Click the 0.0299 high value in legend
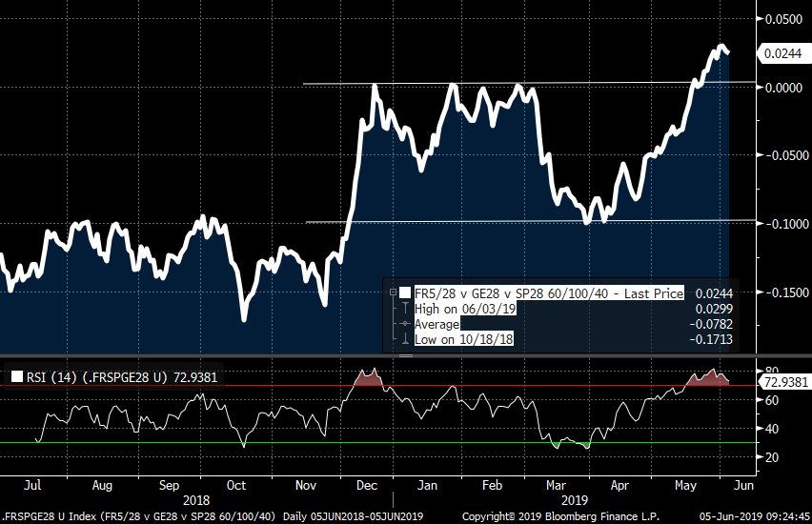 tap(714, 309)
